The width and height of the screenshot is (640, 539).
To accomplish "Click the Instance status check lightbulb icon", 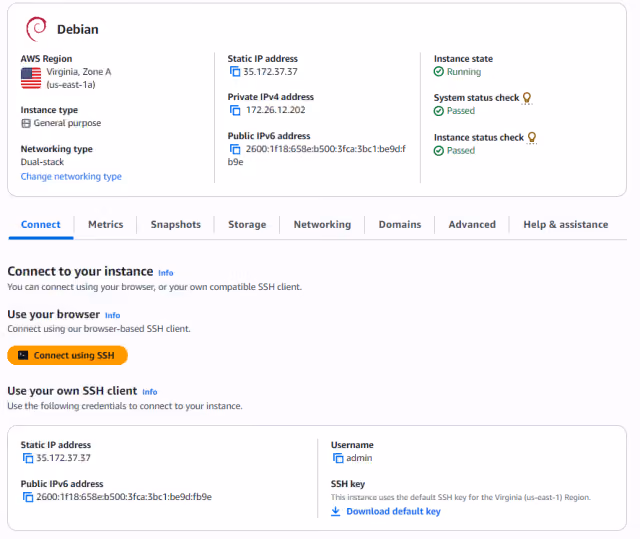I will click(x=532, y=138).
